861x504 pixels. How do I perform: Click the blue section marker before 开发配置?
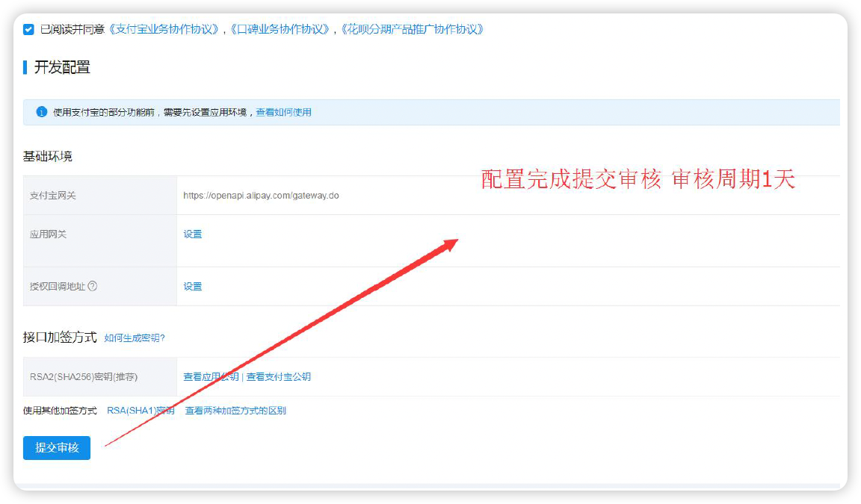pyautogui.click(x=23, y=67)
